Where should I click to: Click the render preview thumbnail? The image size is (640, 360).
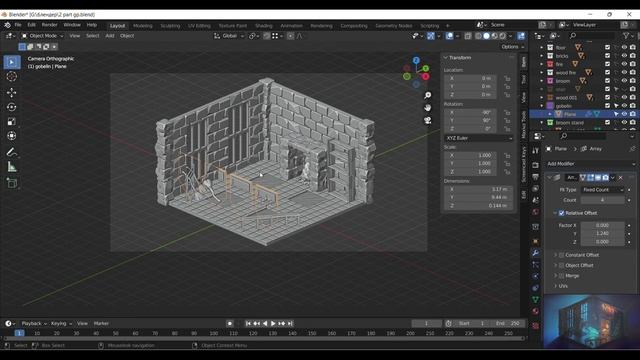pos(591,322)
